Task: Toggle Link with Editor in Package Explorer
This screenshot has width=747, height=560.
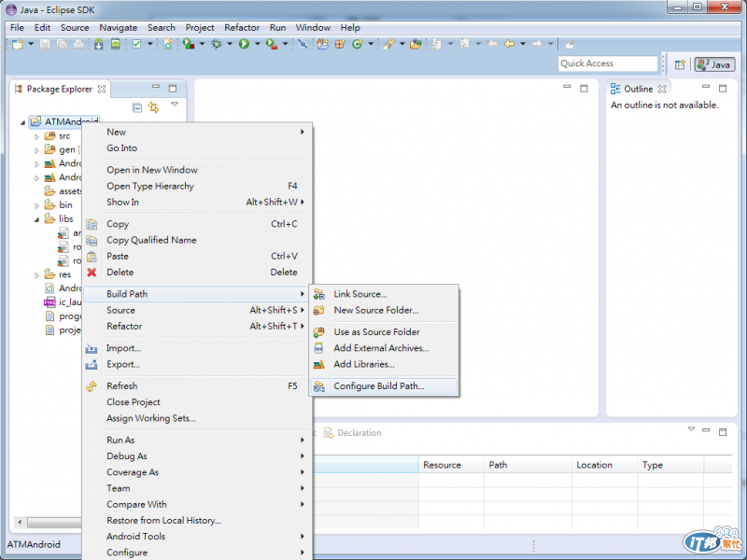Action: click(x=153, y=107)
